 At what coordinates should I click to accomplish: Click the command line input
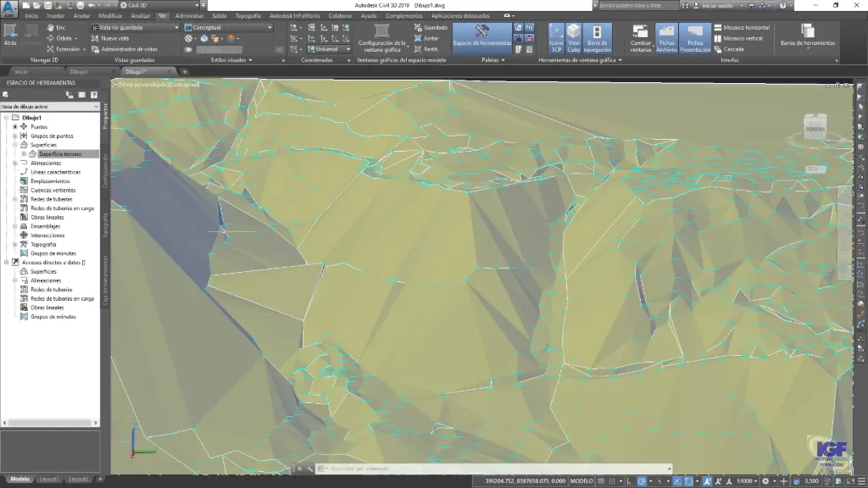(x=492, y=469)
